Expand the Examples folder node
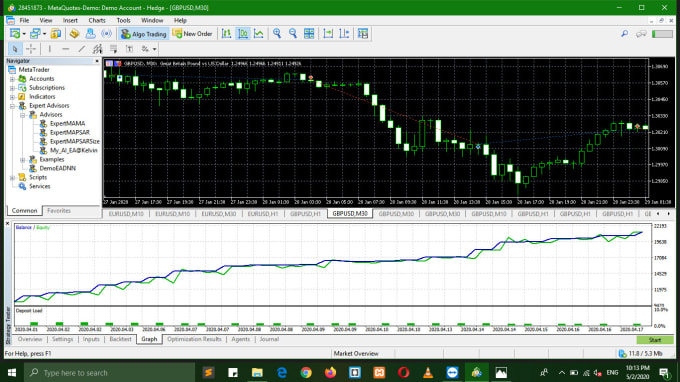 coord(23,160)
